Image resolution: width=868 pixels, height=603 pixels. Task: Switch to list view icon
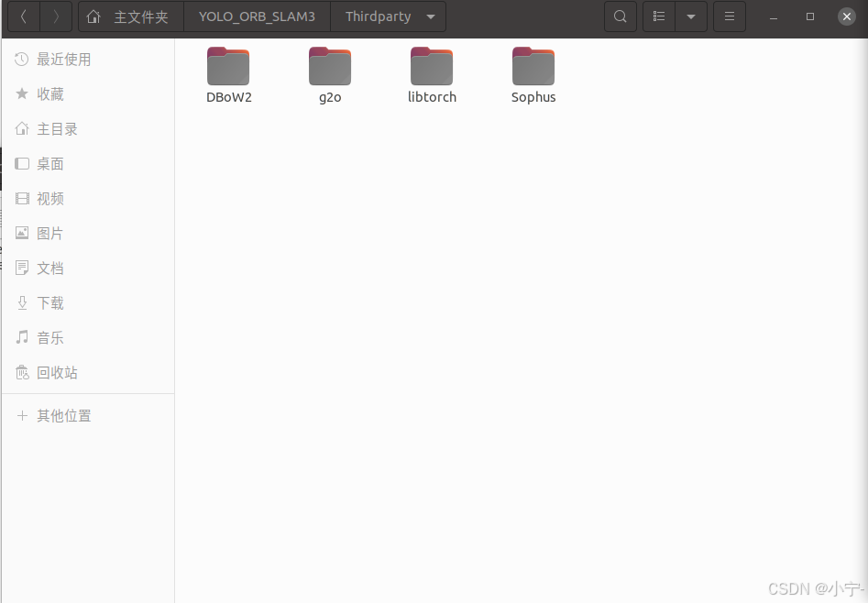pos(659,16)
